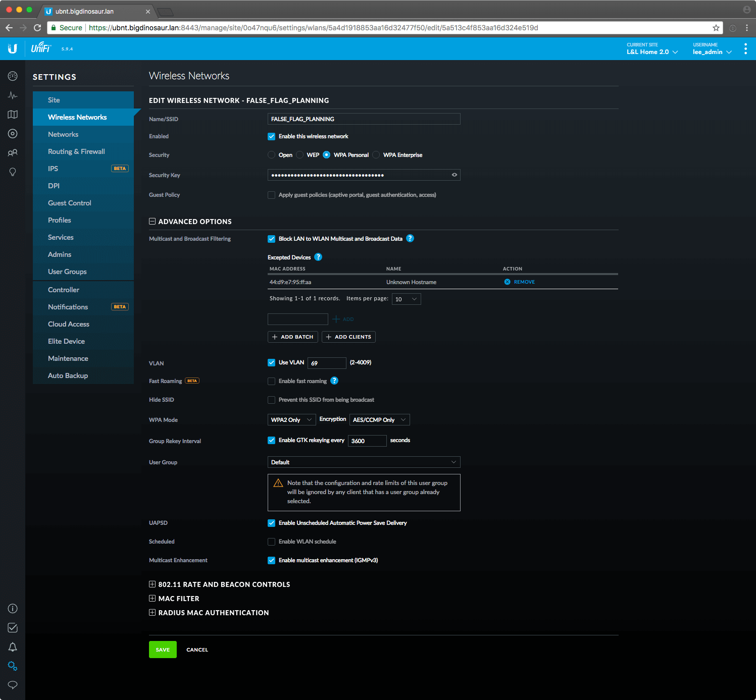The height and width of the screenshot is (700, 756).
Task: Enable fast roaming checkbox
Action: point(272,381)
